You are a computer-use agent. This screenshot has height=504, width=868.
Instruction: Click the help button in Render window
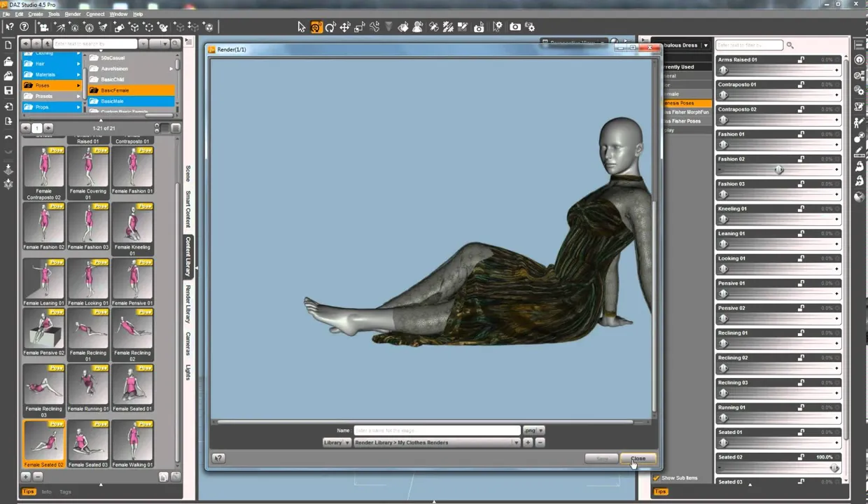(218, 458)
